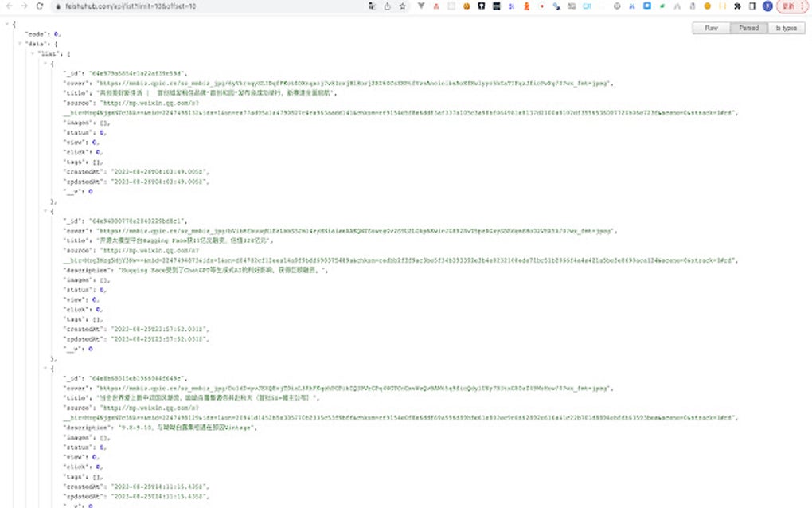Focus the address bar showing feishuhub.com URL

(207, 6)
